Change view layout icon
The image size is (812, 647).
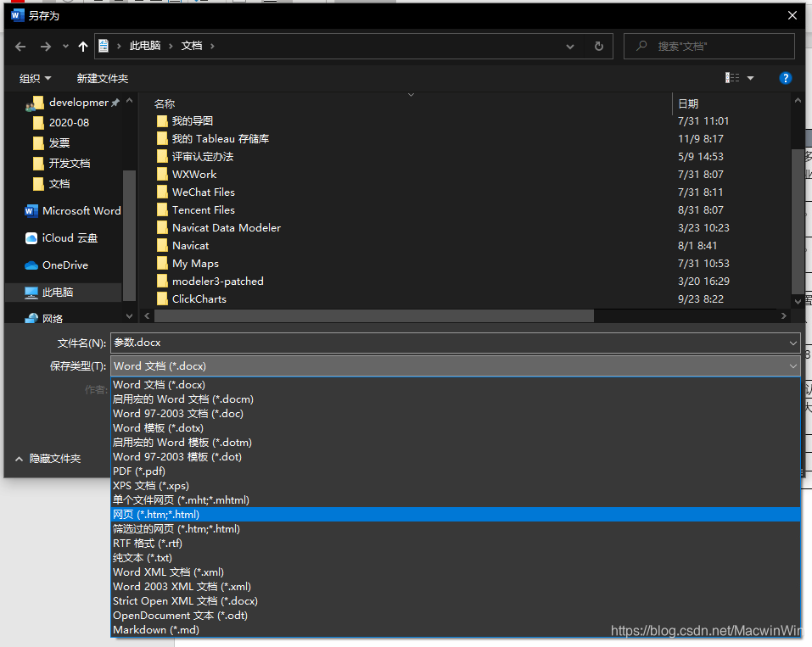tap(732, 78)
